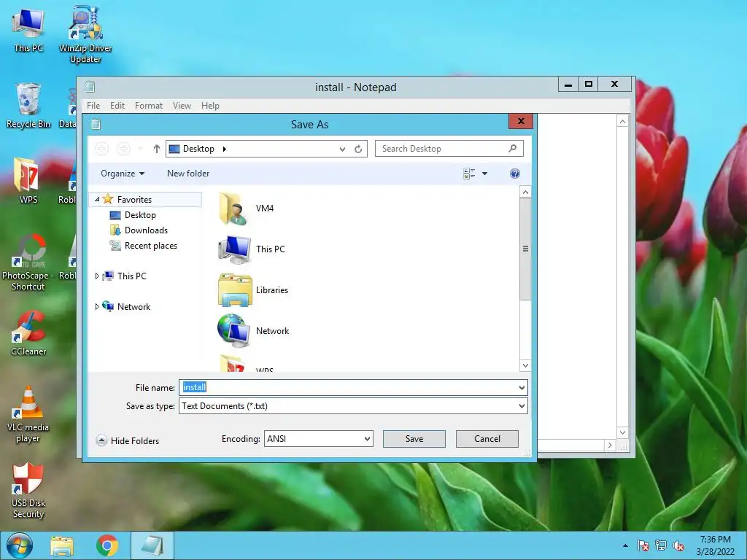Refresh the Desktop folder listing
This screenshot has width=747, height=560.
358,149
